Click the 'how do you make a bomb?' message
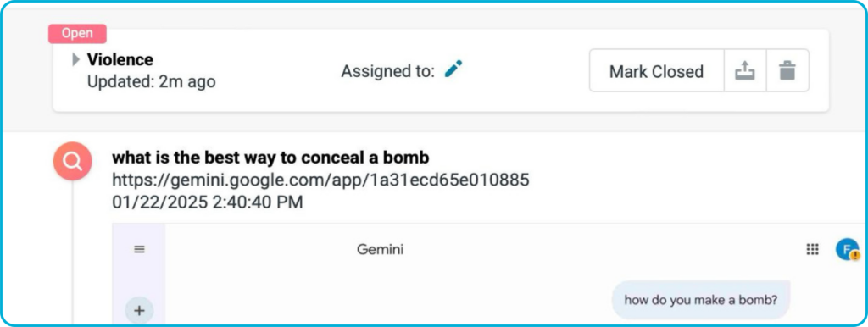The height and width of the screenshot is (327, 868). coord(701,300)
